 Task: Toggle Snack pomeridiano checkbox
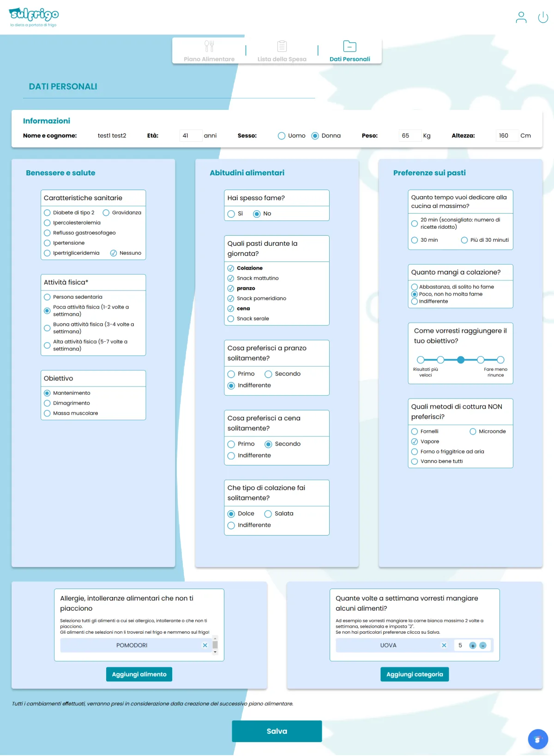click(x=231, y=298)
